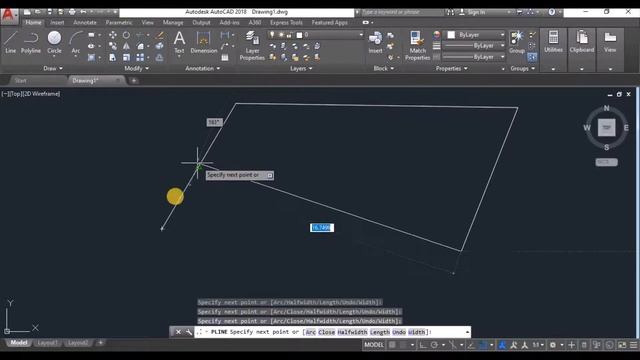Screen dimensions: 640x360
Task: Open the ByLayer color dropdown
Action: 502,35
